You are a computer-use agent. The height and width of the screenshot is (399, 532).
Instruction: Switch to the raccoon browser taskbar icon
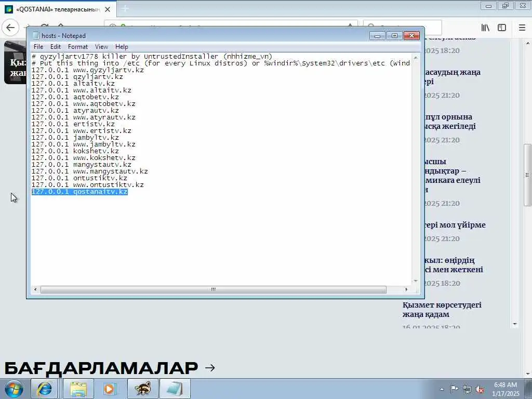coord(142,389)
